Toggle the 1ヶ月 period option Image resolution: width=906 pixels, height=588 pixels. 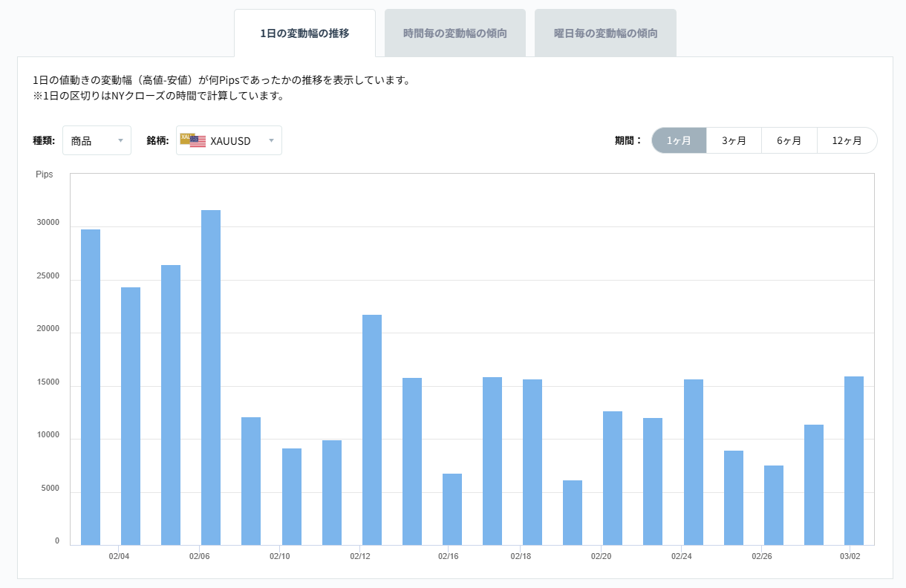click(x=678, y=140)
